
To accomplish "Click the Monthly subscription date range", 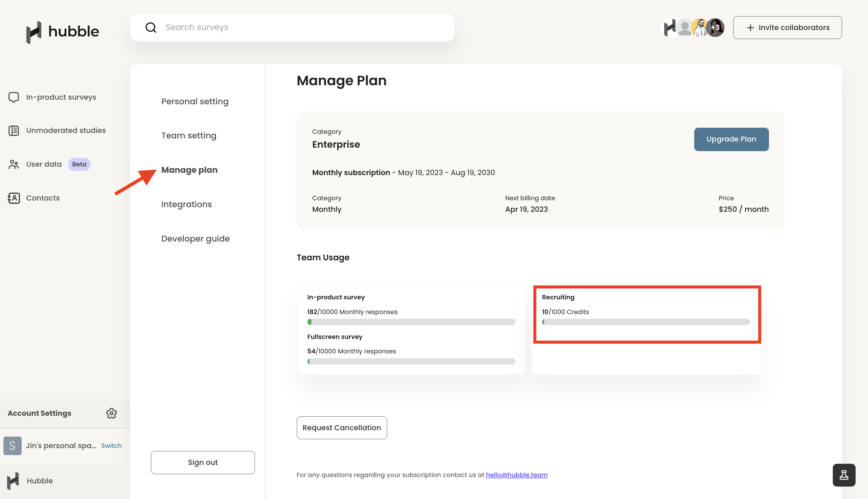I will click(446, 173).
